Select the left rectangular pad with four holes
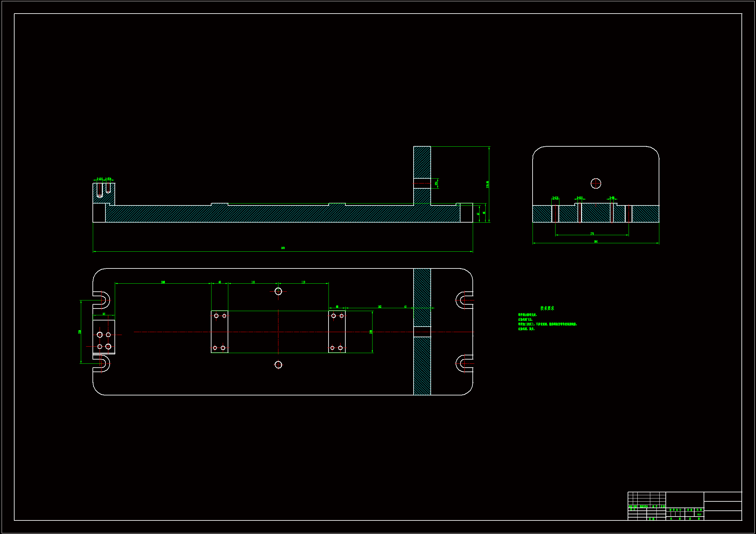 (x=220, y=332)
